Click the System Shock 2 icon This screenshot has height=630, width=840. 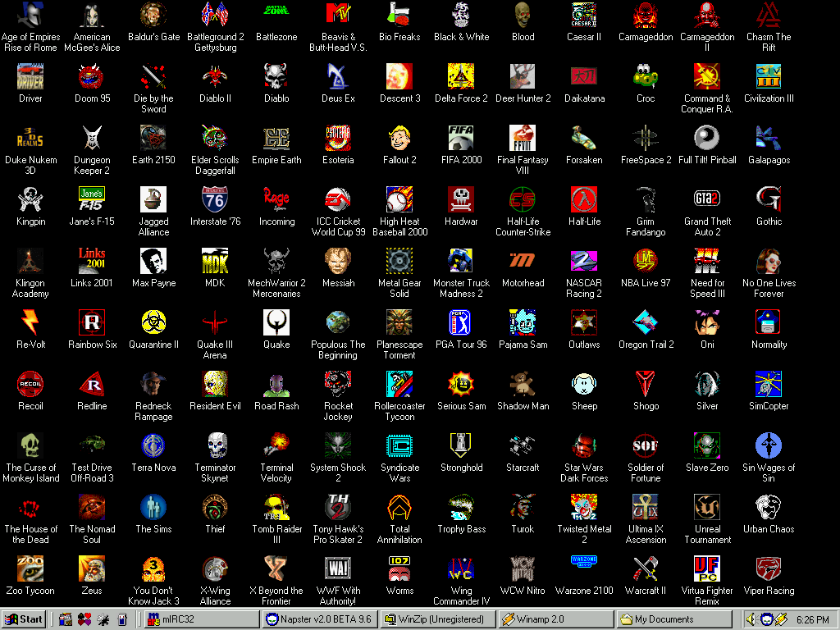338,445
